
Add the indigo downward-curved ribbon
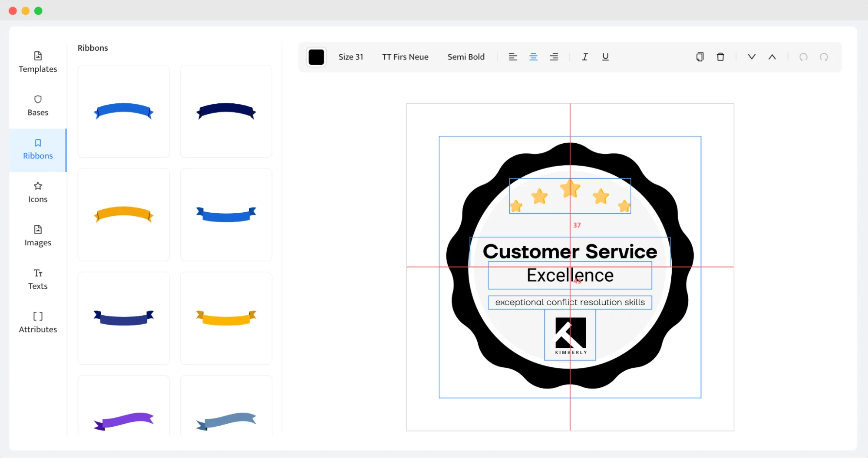tap(124, 318)
